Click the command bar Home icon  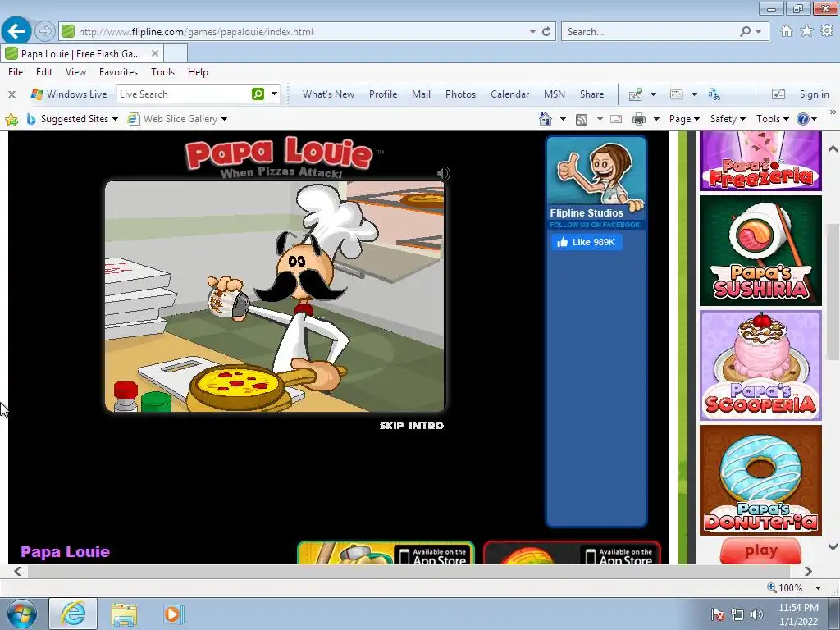point(546,119)
